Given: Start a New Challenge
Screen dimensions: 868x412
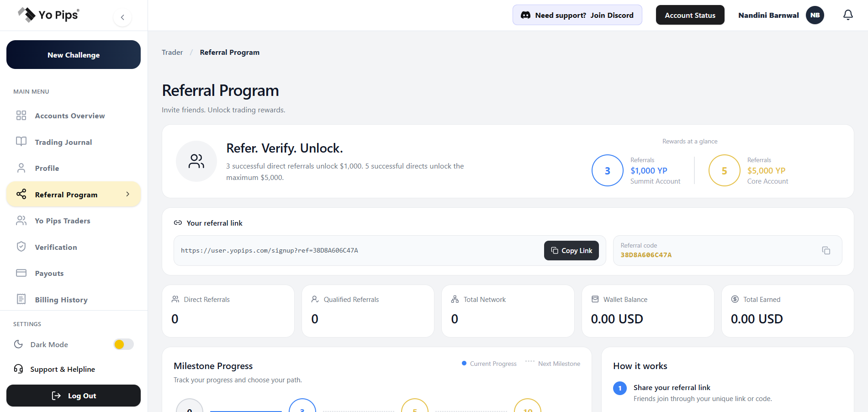Looking at the screenshot, I should pyautogui.click(x=74, y=55).
